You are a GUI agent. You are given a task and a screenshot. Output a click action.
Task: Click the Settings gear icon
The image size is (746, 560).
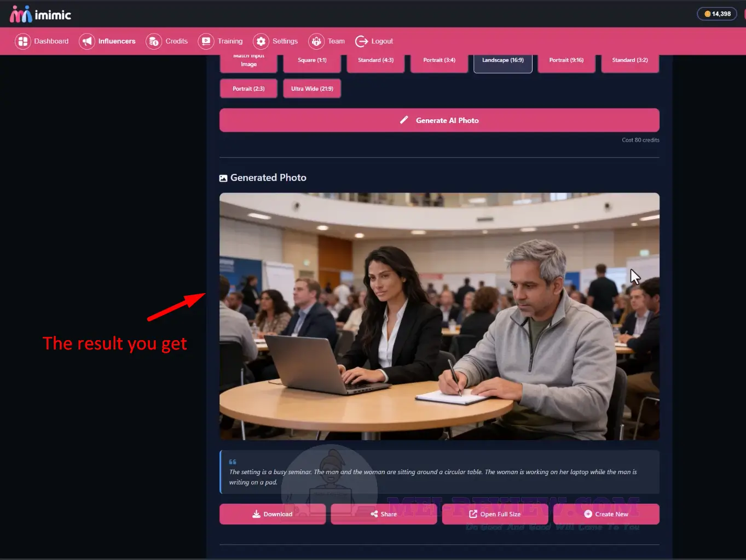click(261, 41)
